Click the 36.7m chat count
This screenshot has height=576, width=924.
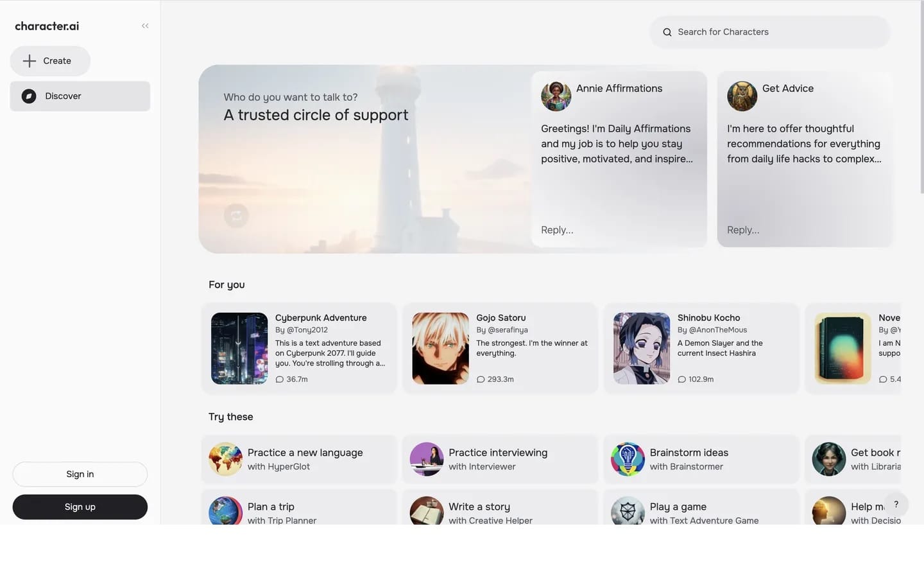297,380
